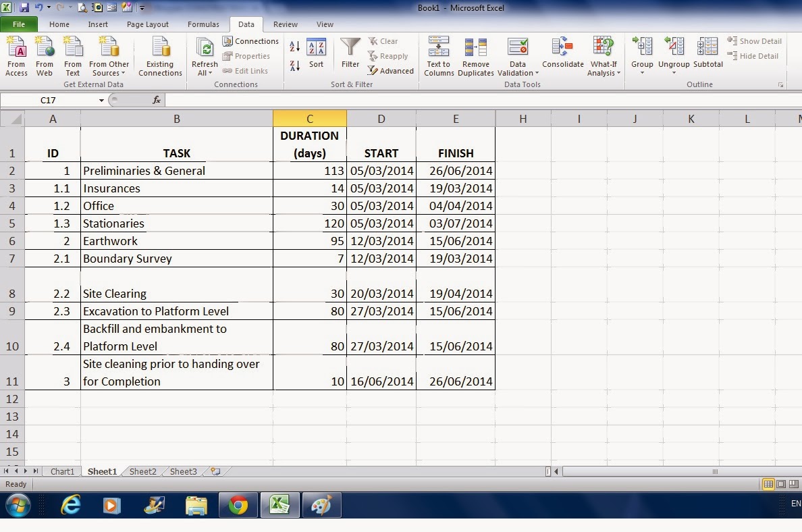Click Clear filter button
This screenshot has width=802, height=532.
383,41
